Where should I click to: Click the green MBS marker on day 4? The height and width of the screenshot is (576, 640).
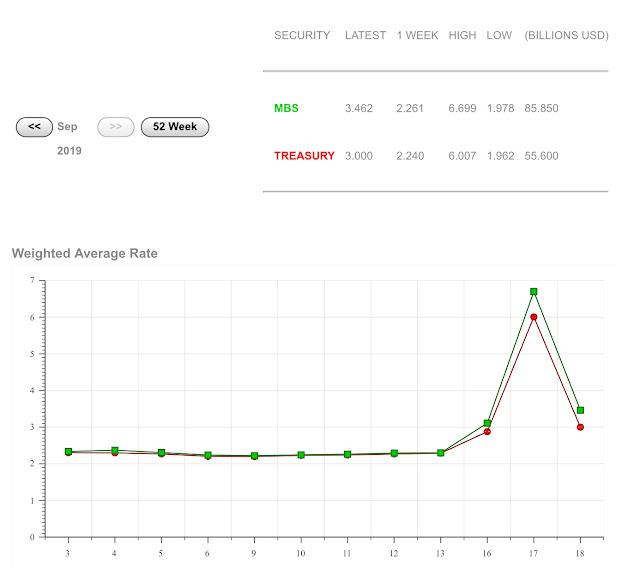(115, 450)
